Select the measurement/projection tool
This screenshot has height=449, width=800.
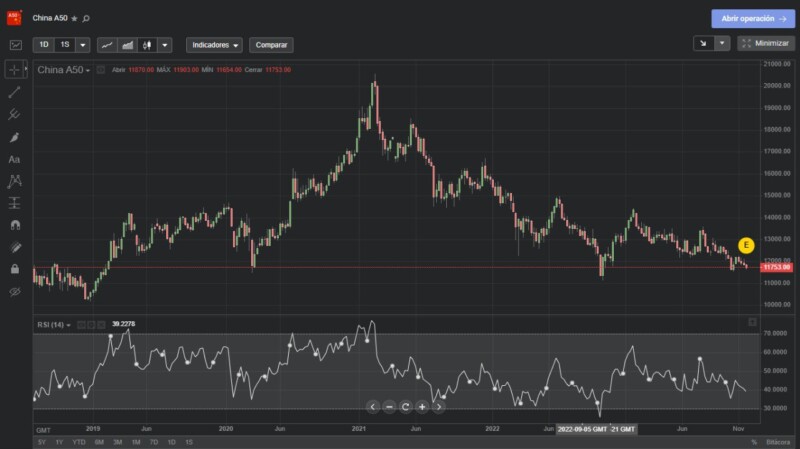click(x=14, y=203)
